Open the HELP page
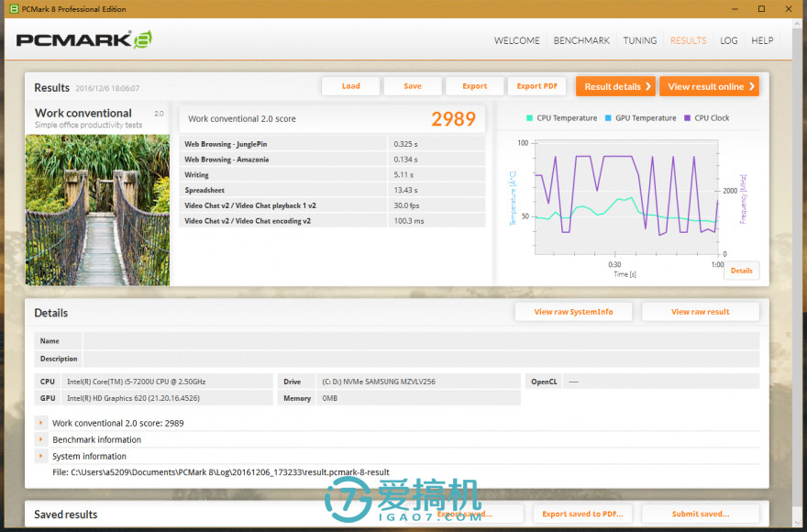The image size is (807, 532). coord(762,40)
